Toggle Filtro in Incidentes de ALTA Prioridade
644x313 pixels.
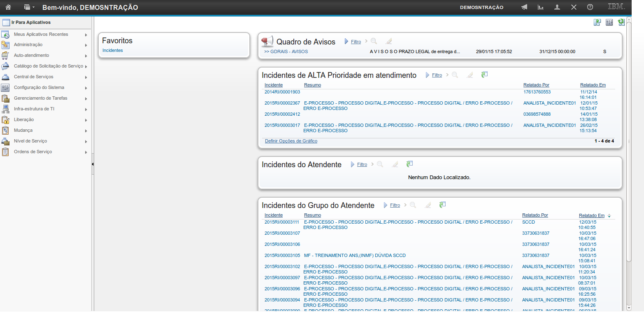coord(437,75)
